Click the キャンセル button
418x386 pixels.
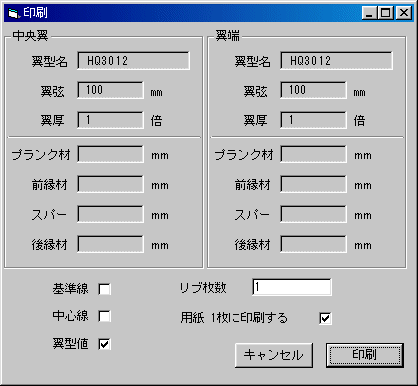274,355
